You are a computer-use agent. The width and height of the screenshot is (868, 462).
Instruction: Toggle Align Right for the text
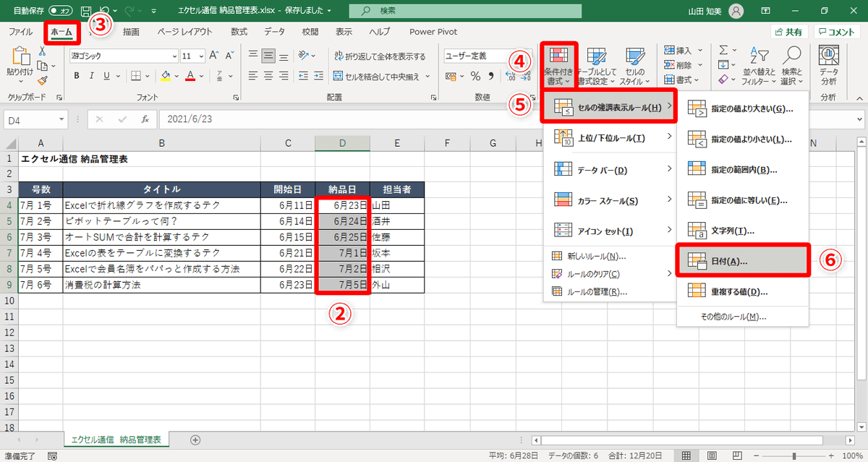[284, 76]
